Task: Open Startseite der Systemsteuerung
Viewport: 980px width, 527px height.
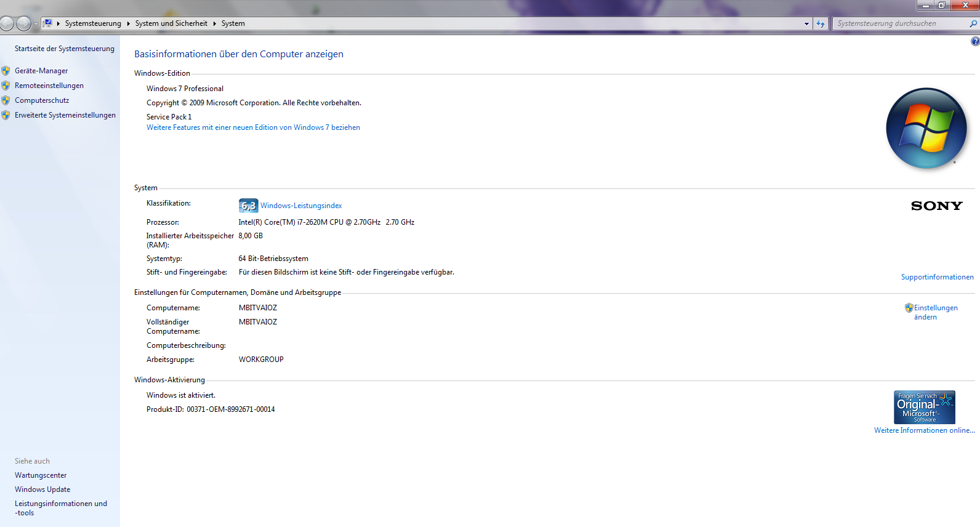Action: point(65,49)
